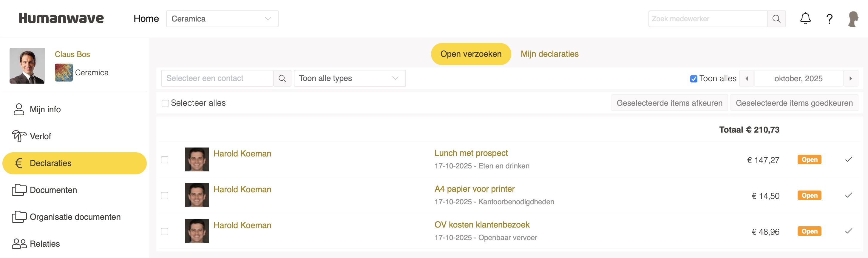Uncheck the Toon alles checkbox

pyautogui.click(x=694, y=79)
